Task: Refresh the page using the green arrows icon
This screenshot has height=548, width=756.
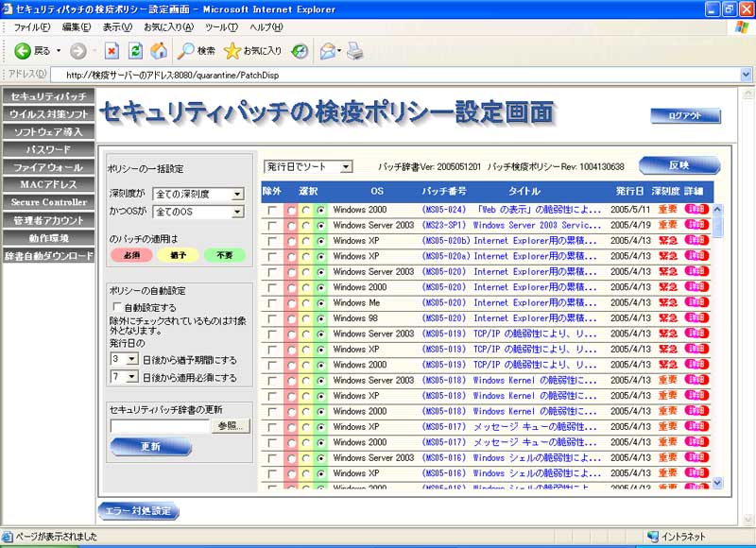Action: point(135,51)
